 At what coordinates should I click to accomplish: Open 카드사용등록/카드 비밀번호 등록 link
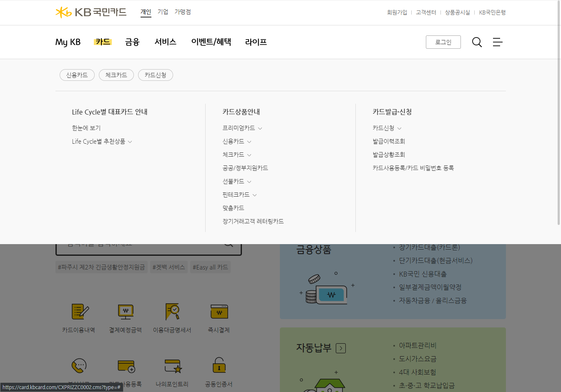tap(413, 168)
